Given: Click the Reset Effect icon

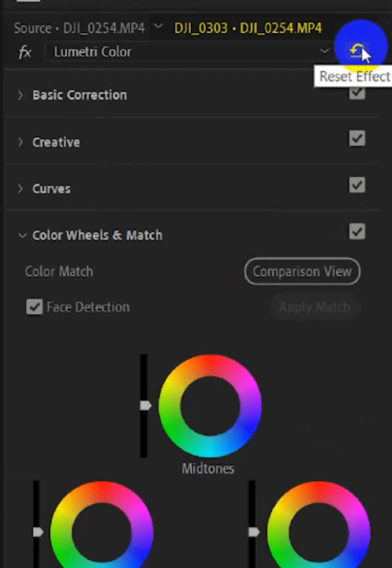Looking at the screenshot, I should tap(357, 50).
